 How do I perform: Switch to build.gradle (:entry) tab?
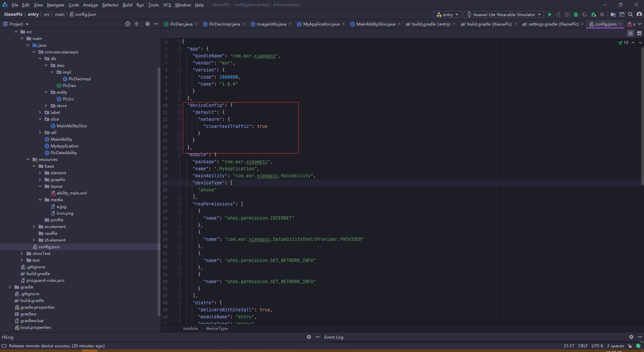431,24
